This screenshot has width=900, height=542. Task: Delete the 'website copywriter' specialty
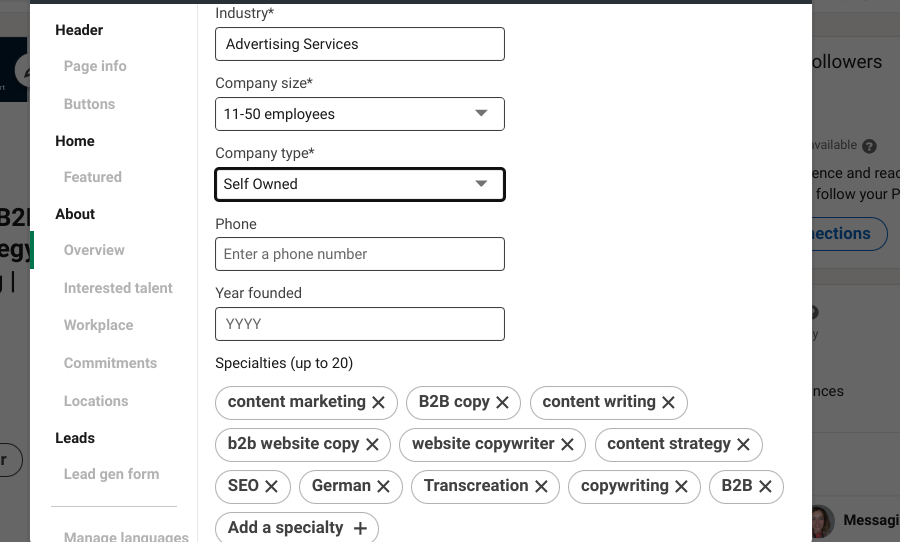coord(567,444)
